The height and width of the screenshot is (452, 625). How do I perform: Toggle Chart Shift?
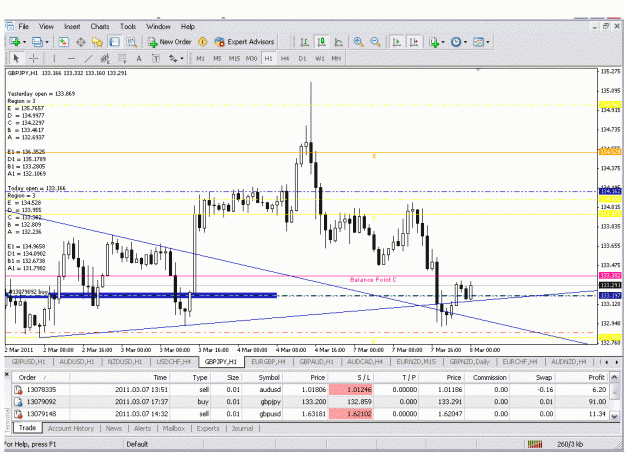[414, 42]
